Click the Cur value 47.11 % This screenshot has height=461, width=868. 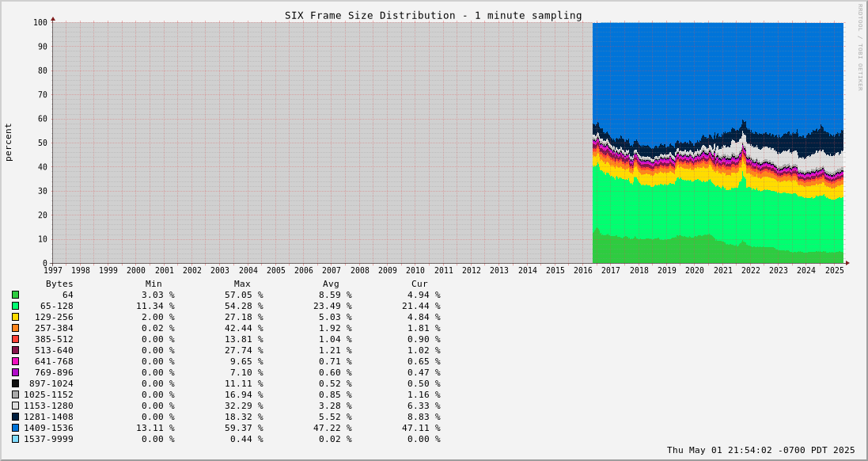(x=421, y=428)
